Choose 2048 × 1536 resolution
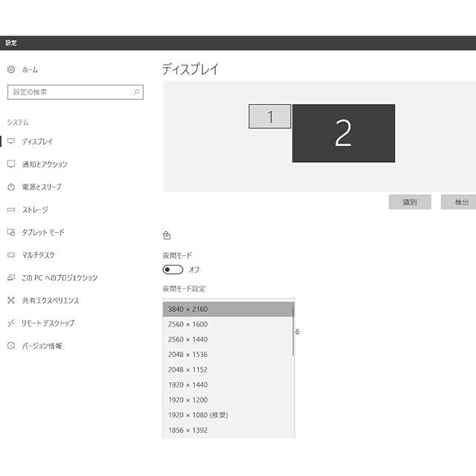The height and width of the screenshot is (476, 476). tap(228, 355)
